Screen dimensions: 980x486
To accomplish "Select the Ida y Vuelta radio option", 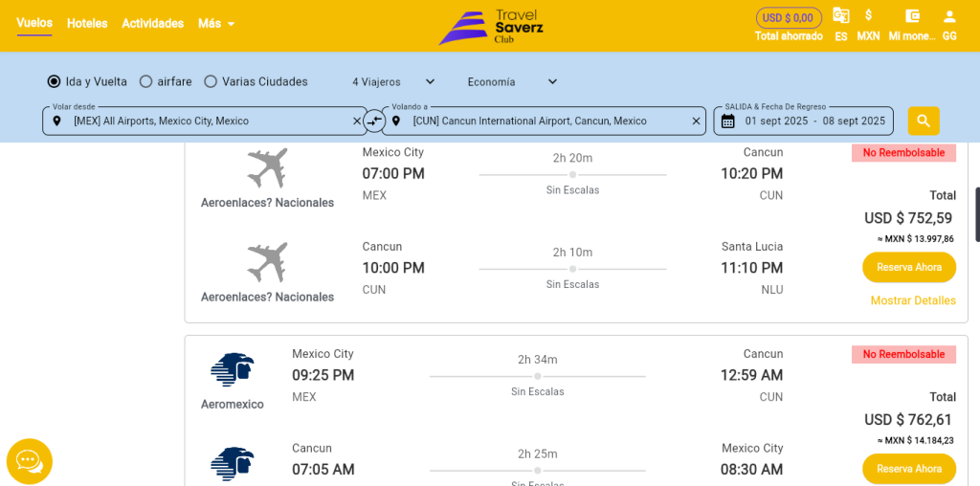I will pos(55,82).
